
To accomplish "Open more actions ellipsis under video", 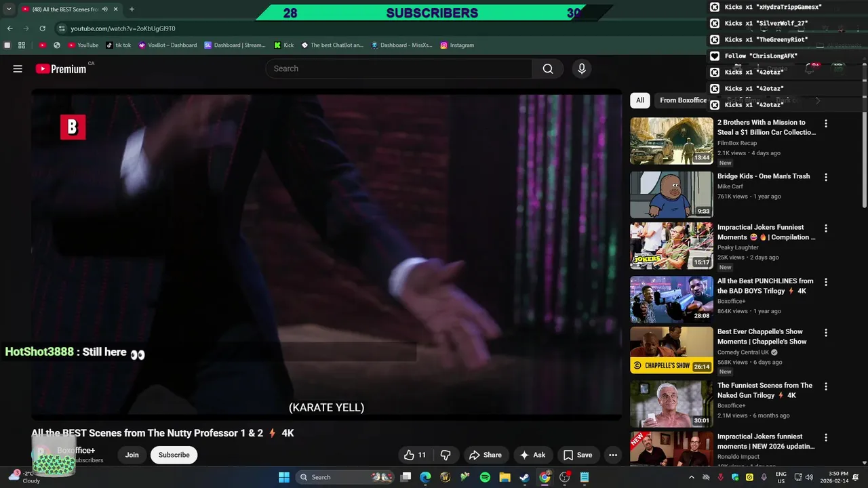I will (x=613, y=455).
